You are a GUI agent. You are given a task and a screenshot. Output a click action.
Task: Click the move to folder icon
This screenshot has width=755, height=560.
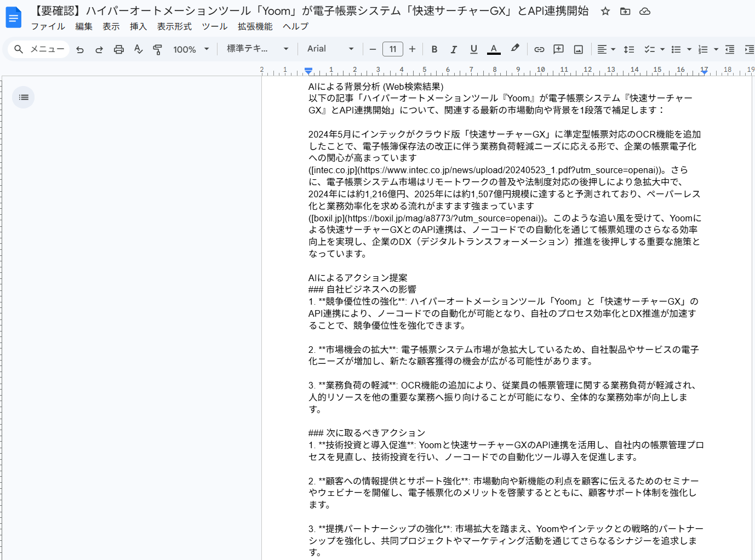point(625,11)
